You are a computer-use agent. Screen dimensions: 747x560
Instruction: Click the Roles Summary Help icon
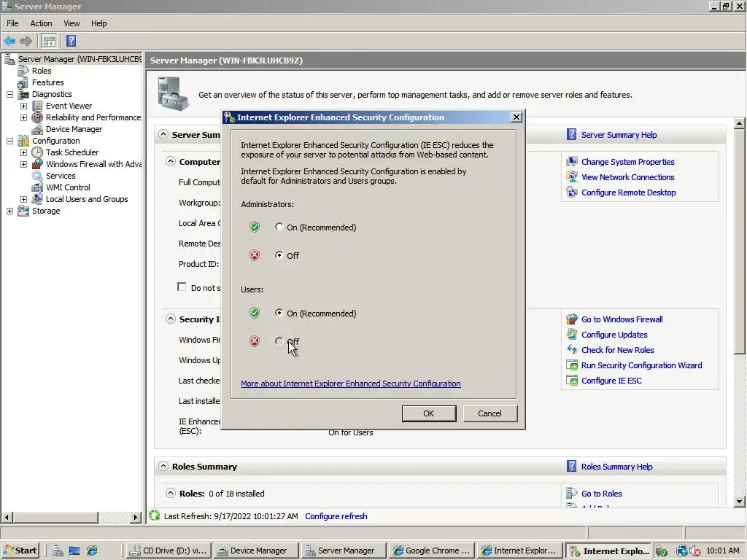pyautogui.click(x=571, y=466)
